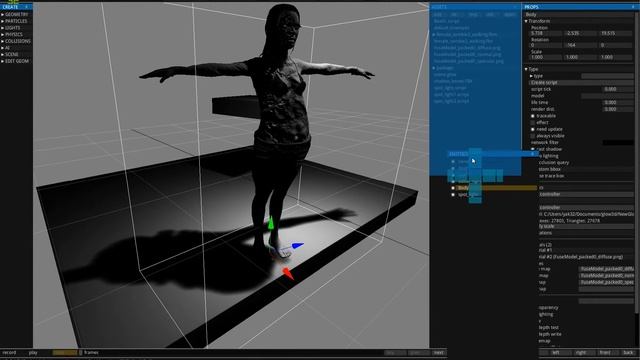The width and height of the screenshot is (640, 360).
Task: Select FuseModel_packed0_diffuse.png in Assets list
Action: [467, 48]
